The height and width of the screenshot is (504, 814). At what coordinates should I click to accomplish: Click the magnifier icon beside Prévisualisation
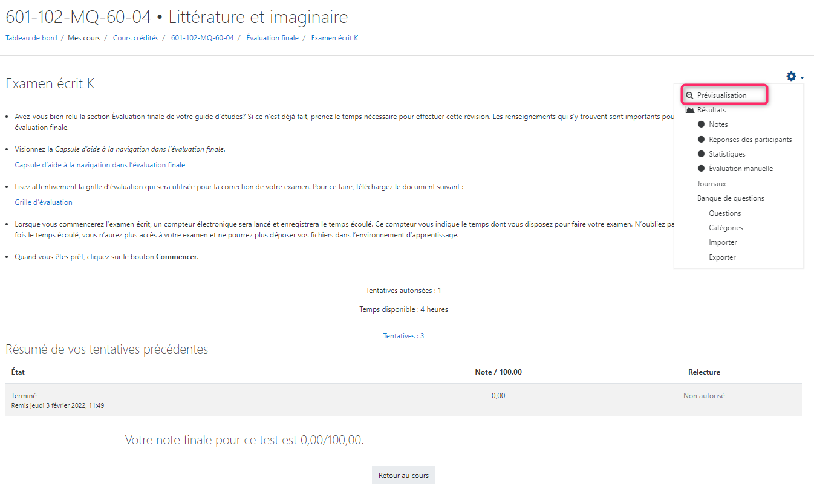click(x=689, y=95)
